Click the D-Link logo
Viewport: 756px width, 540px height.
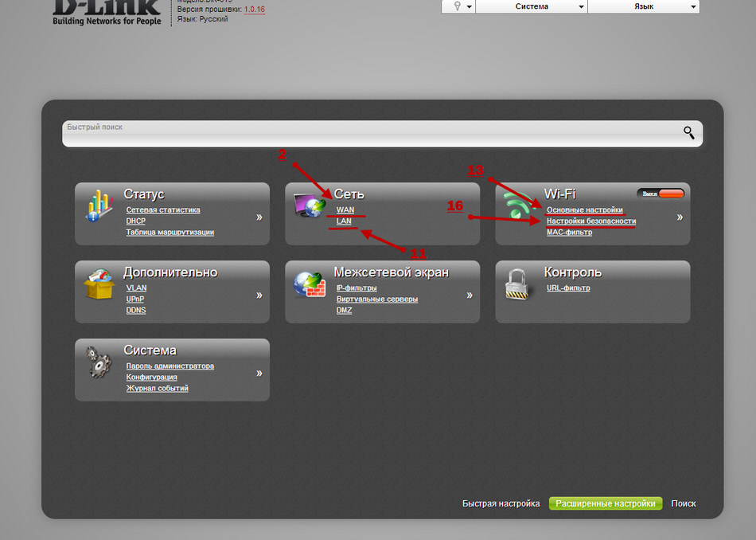tap(107, 13)
